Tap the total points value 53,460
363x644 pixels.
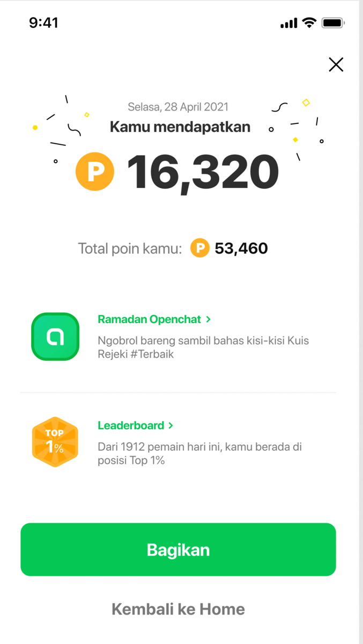tap(242, 248)
